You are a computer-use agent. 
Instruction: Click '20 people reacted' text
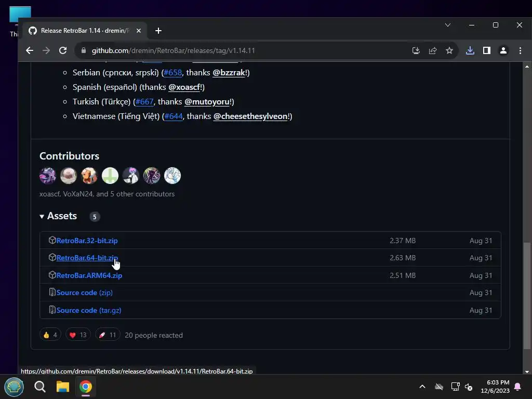(154, 335)
